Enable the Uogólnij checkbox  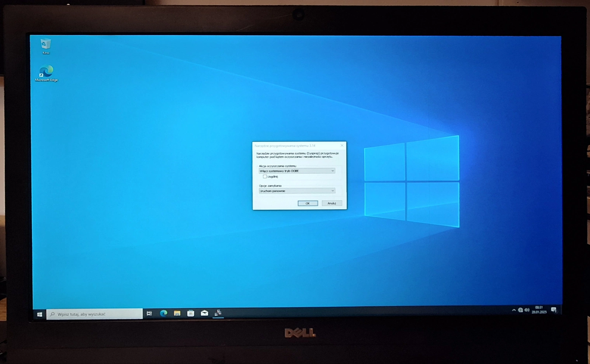(265, 177)
